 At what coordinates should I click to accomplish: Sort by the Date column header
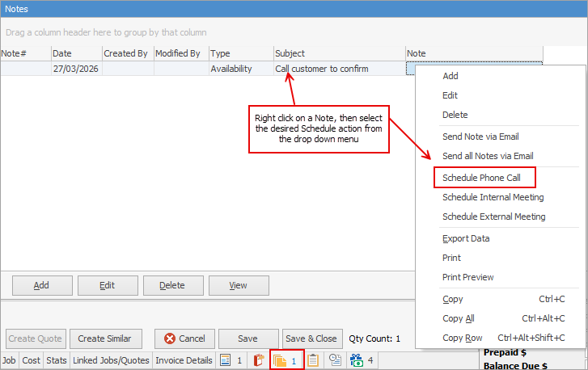(x=77, y=53)
